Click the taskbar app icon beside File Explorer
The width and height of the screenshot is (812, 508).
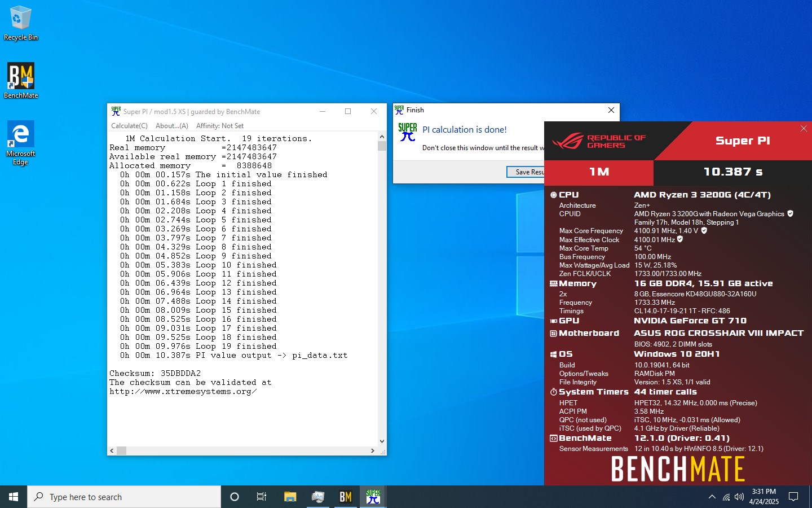tap(317, 497)
